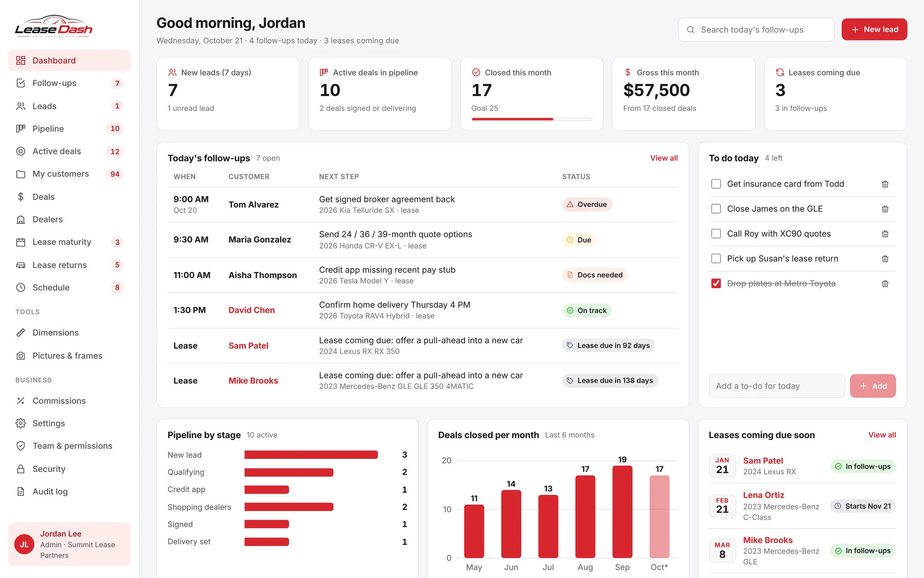
Task: Go to Active deals page
Action: [69, 151]
